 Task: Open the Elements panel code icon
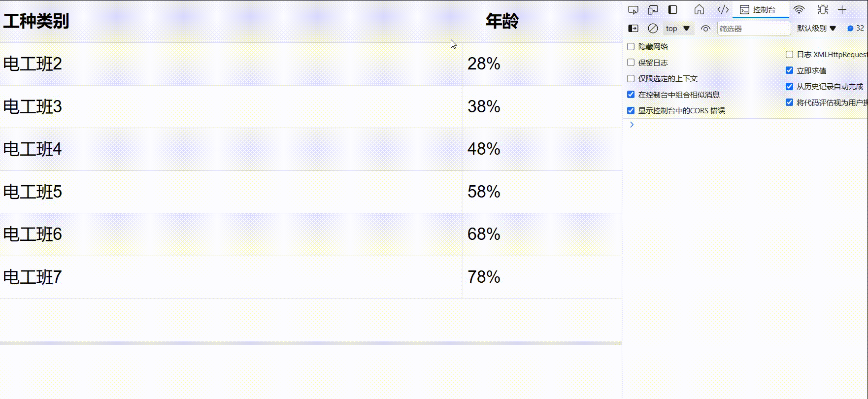[723, 10]
